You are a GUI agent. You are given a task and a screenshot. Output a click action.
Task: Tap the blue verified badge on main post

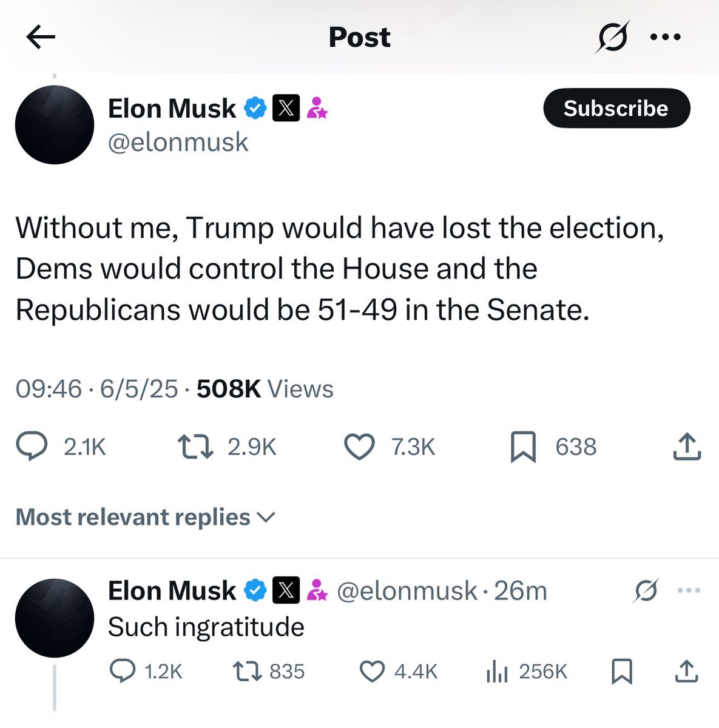[x=255, y=109]
